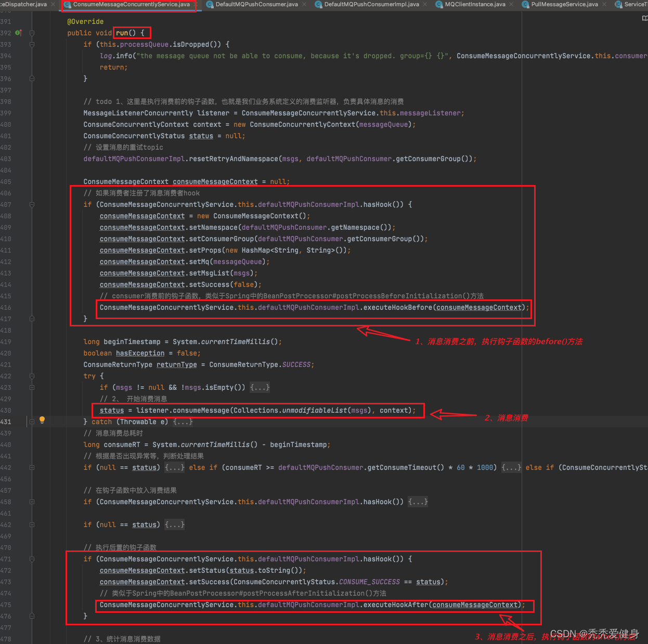Expand the {...} after 60 * 1000)
Image resolution: width=648 pixels, height=644 pixels.
(x=511, y=467)
